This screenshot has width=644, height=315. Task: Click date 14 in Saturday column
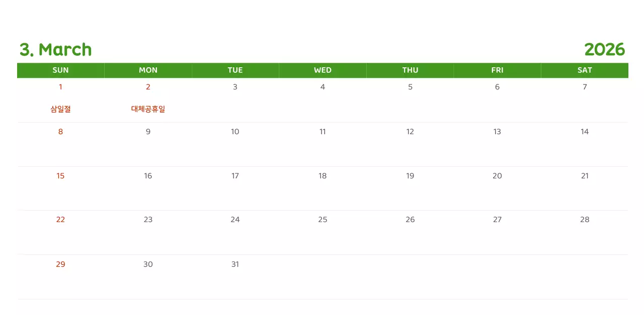585,132
